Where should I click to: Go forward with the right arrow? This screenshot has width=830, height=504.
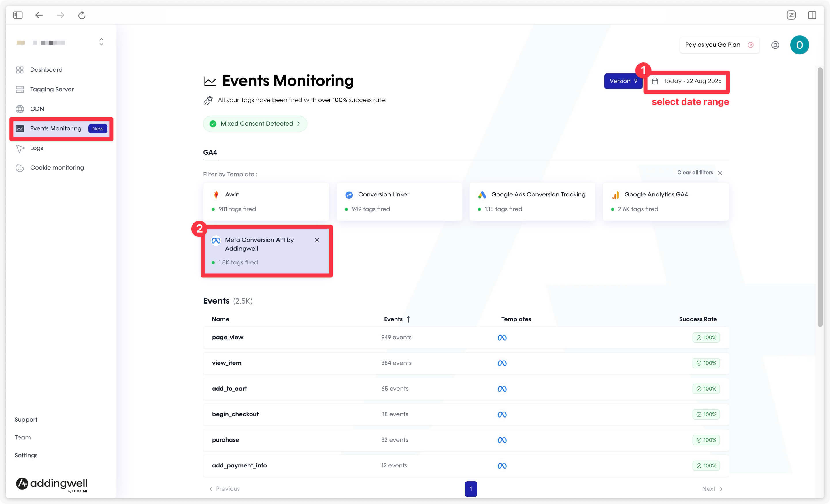point(60,15)
